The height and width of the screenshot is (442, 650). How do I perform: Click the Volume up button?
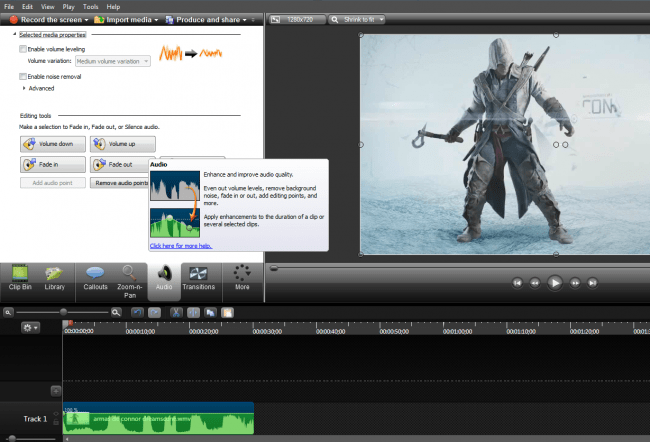(x=123, y=144)
